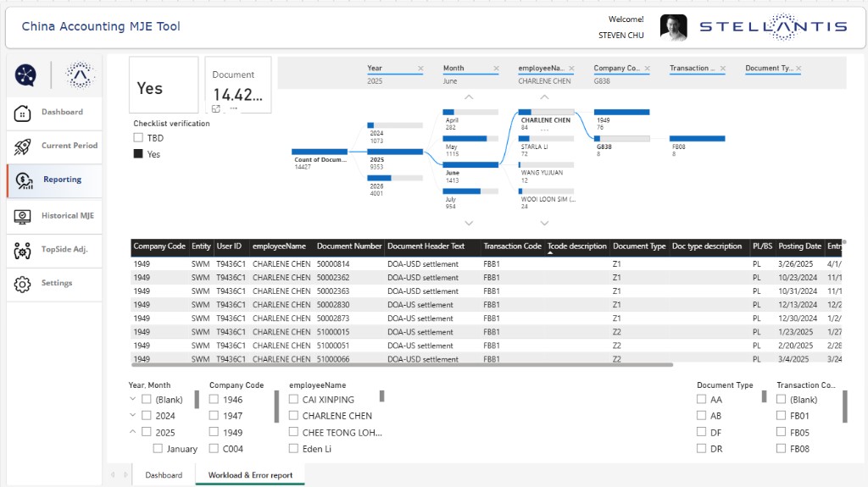Collapse the 2025 year tree node
The image size is (868, 487).
tap(132, 432)
